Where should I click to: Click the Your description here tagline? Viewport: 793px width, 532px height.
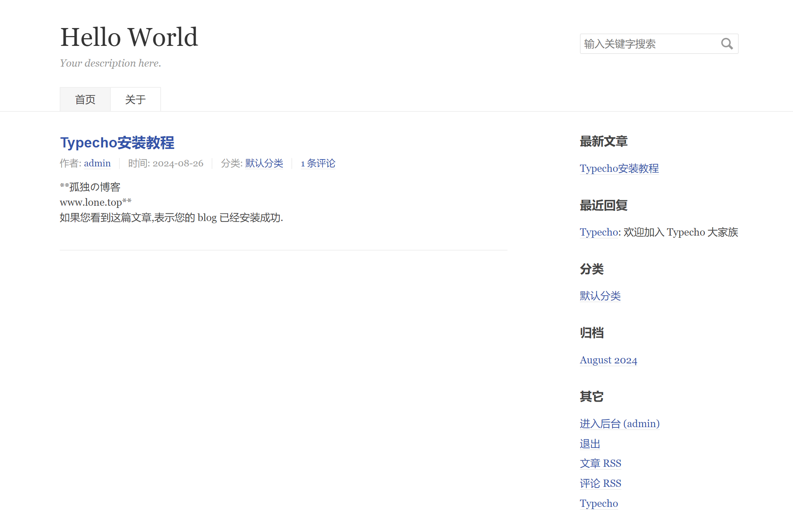click(110, 63)
